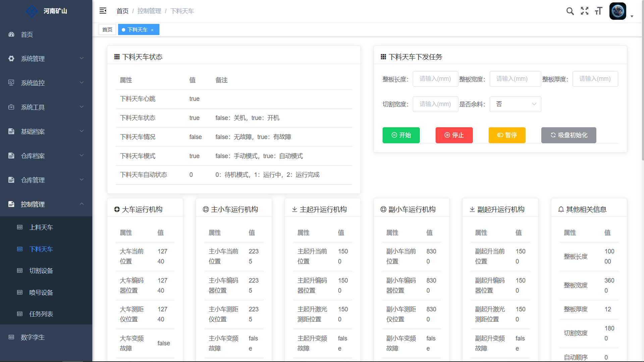Click the user avatar image
Screen dimensions: 644x362
(618, 11)
